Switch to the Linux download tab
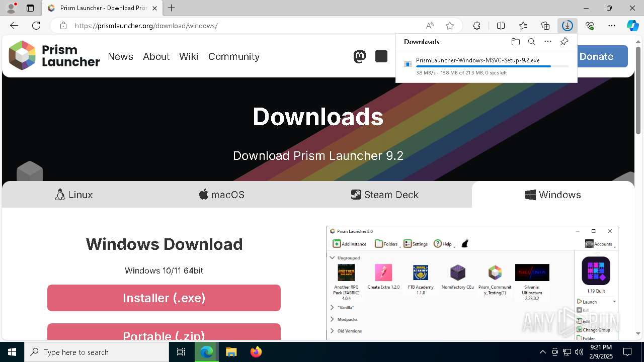This screenshot has height=362, width=644. point(74,195)
